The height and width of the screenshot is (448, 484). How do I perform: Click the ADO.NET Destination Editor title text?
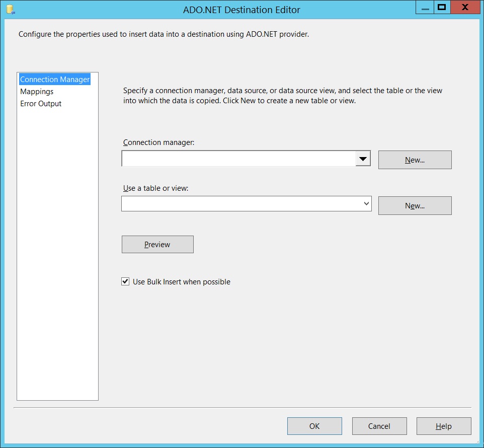(241, 10)
